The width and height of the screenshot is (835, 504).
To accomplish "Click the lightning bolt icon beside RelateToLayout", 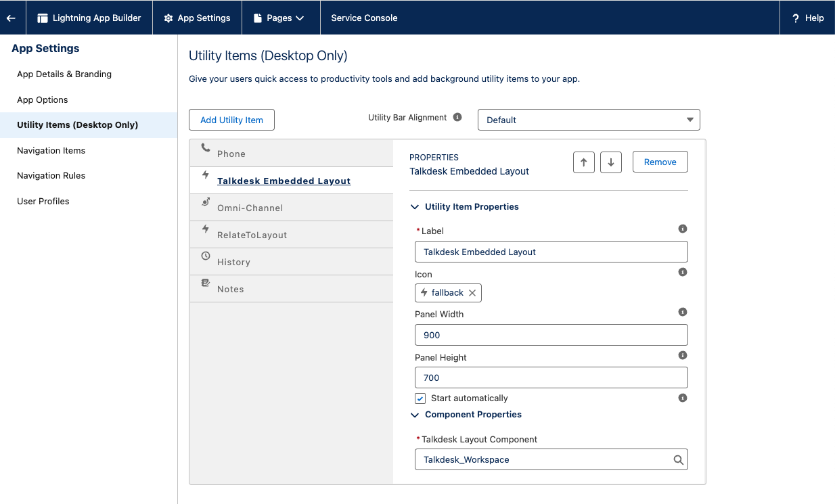I will [206, 229].
